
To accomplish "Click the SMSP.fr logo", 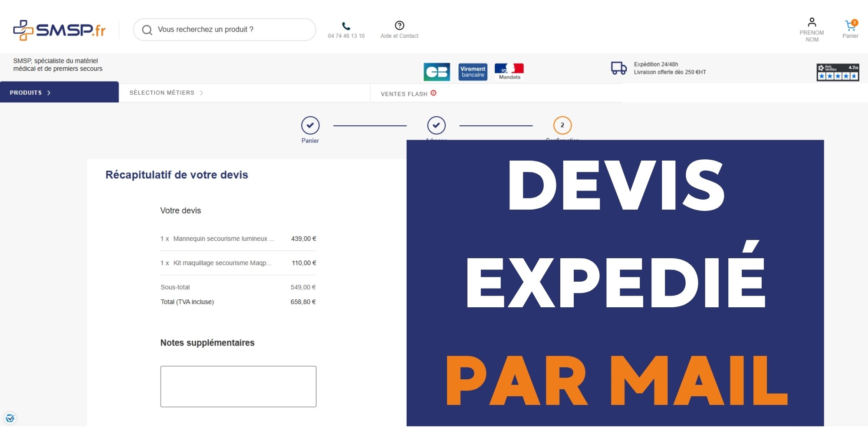I will (59, 30).
